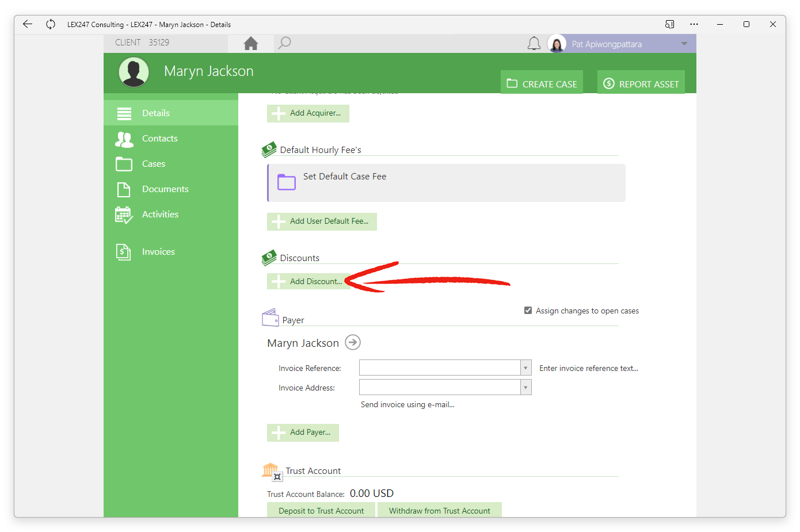Open the notifications bell icon
Image resolution: width=800 pixels, height=532 pixels.
click(x=534, y=44)
